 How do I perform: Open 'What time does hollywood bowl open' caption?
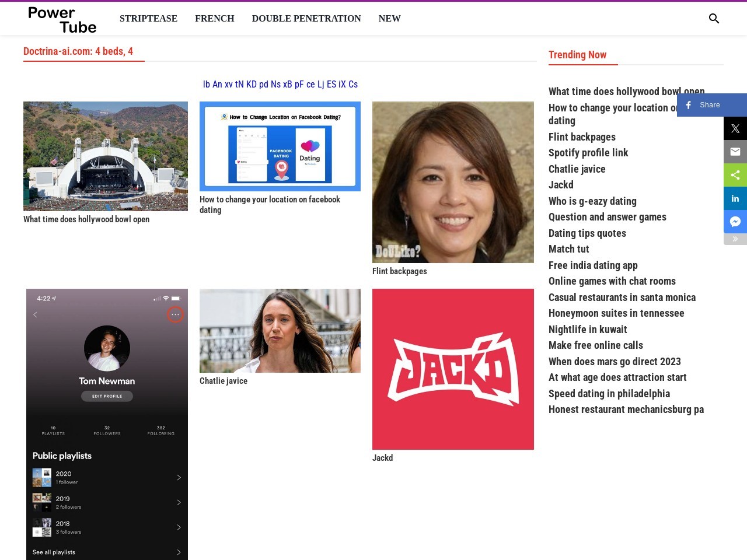[x=86, y=219]
